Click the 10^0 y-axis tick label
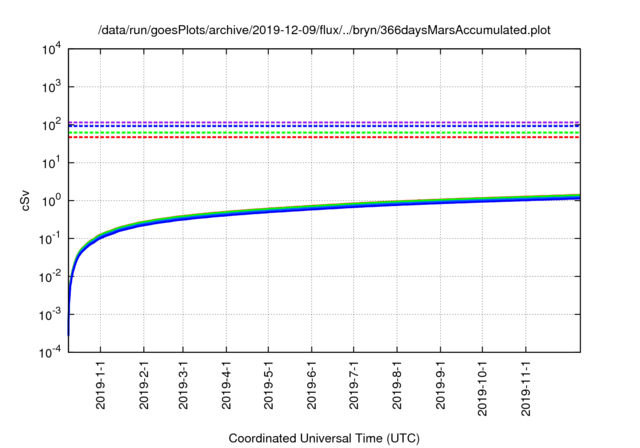The image size is (640, 448). coord(51,201)
